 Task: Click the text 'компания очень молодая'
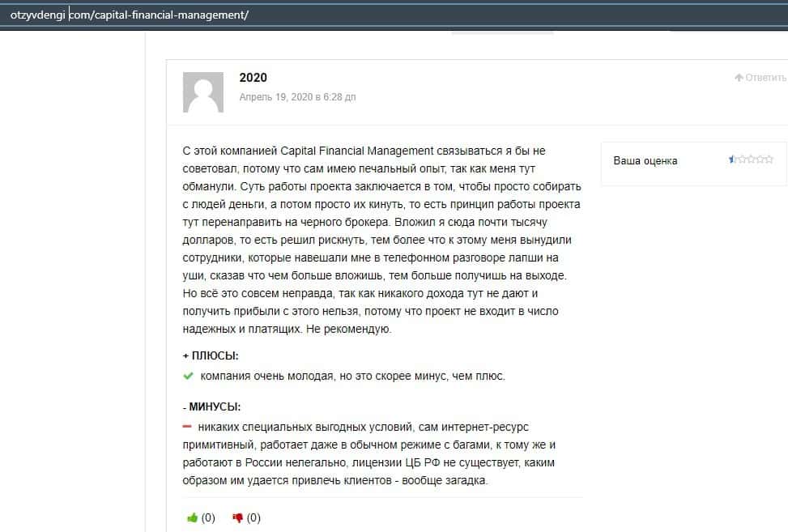point(267,376)
